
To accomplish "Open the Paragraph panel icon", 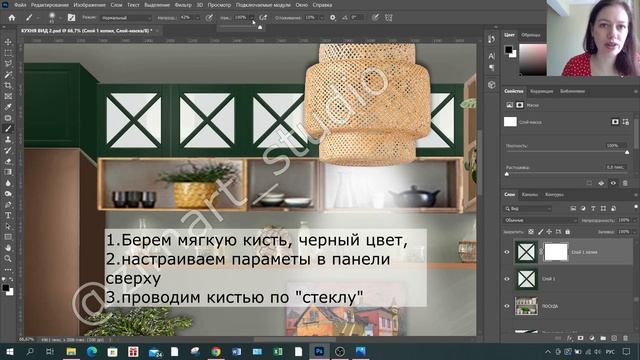I will [491, 67].
